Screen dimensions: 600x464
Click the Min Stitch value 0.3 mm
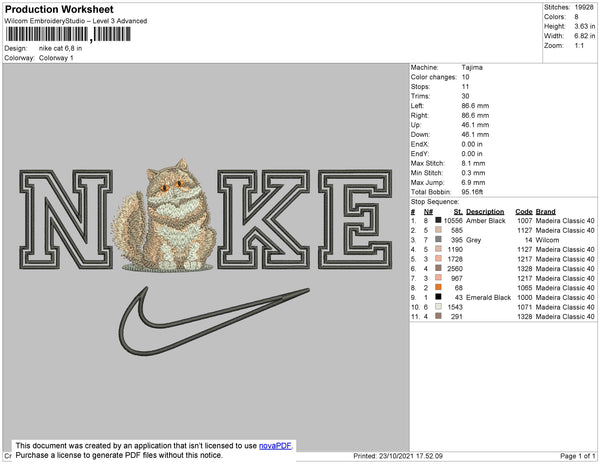(x=473, y=173)
